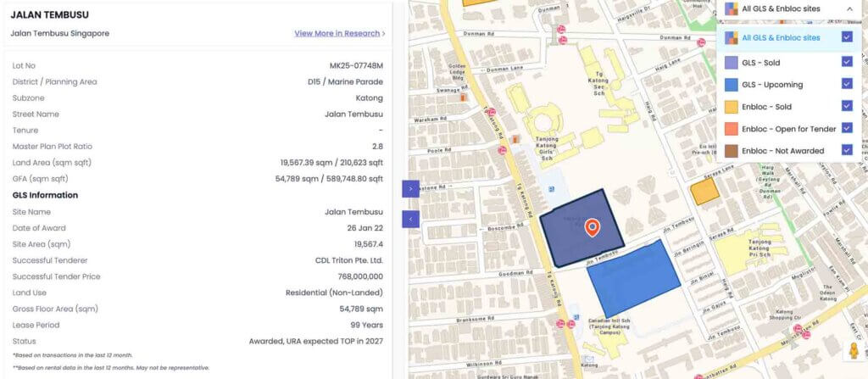
Task: Click The Odeon Katong map label
Action: click(828, 293)
